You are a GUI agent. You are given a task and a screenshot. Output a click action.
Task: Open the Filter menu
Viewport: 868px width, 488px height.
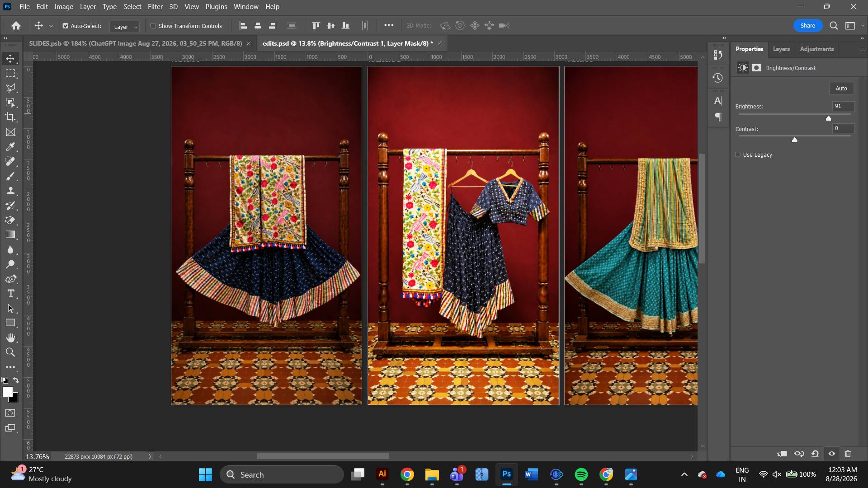[155, 7]
